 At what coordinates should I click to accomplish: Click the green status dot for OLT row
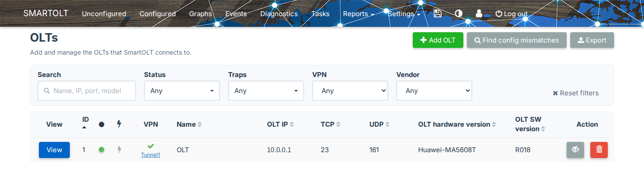102,150
